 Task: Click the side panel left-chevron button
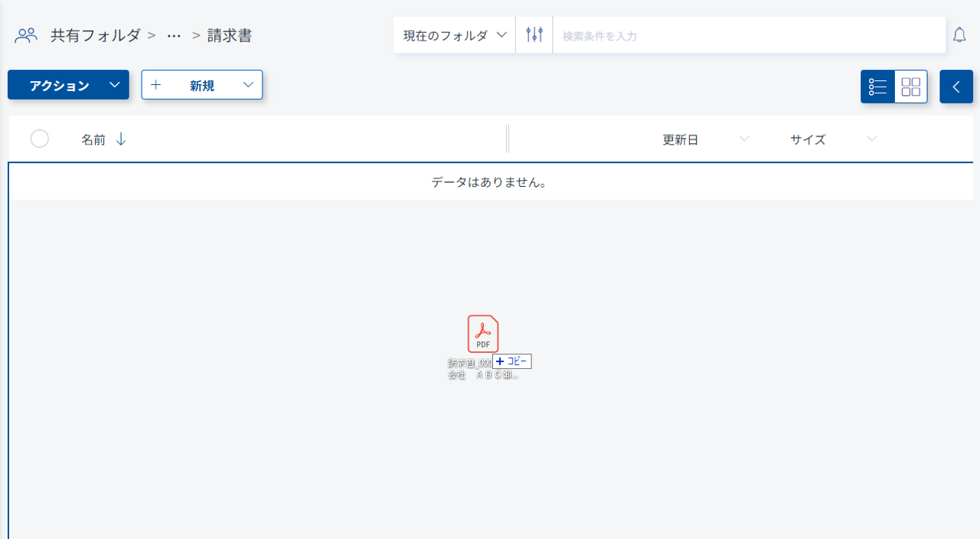(x=956, y=87)
